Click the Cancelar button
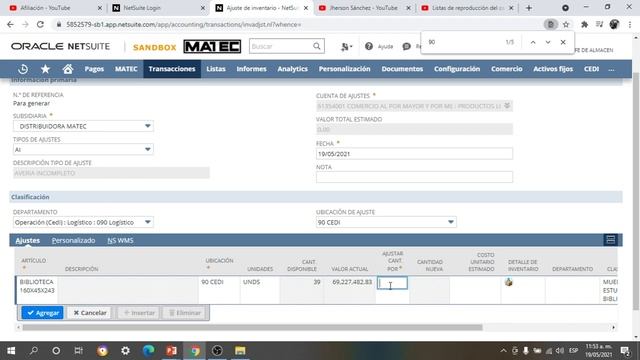This screenshot has width=640, height=360. click(90, 313)
